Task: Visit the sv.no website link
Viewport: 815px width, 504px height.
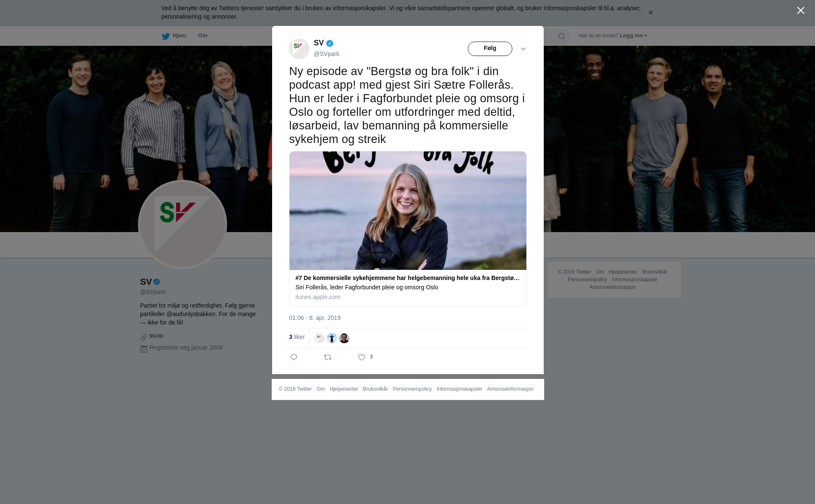Action: [x=156, y=336]
